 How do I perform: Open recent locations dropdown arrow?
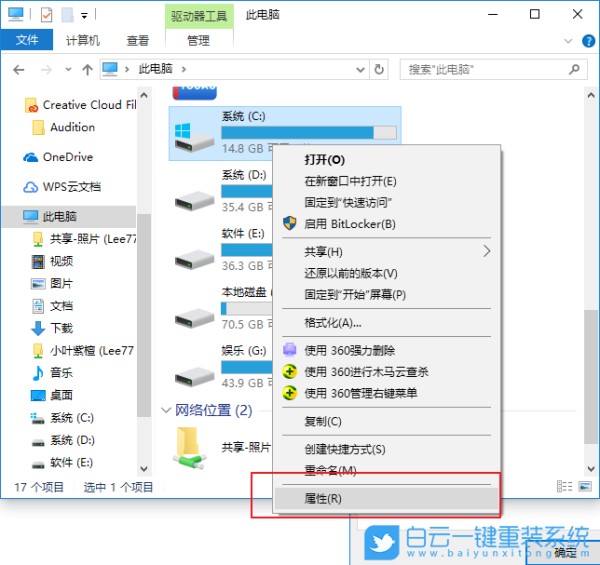pos(68,70)
